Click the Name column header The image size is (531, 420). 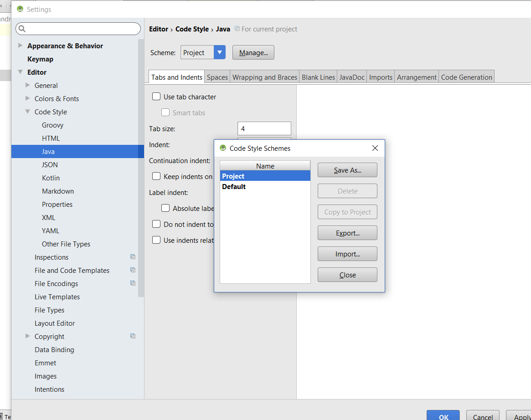click(x=265, y=166)
